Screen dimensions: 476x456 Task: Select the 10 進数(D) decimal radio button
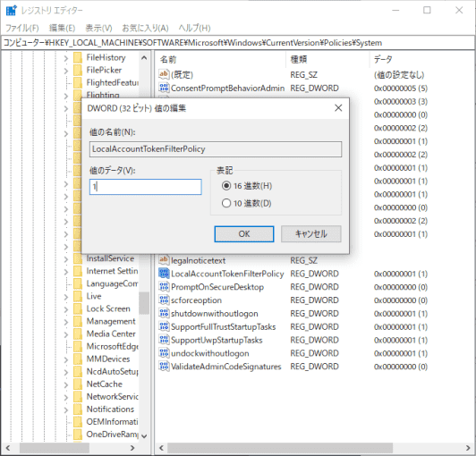(226, 203)
